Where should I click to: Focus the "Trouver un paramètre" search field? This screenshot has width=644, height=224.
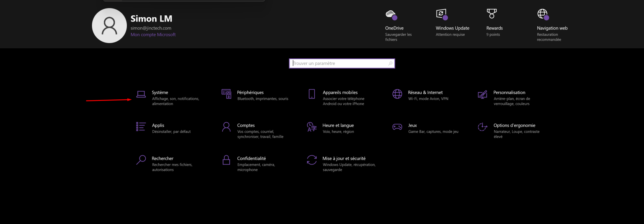pos(342,63)
